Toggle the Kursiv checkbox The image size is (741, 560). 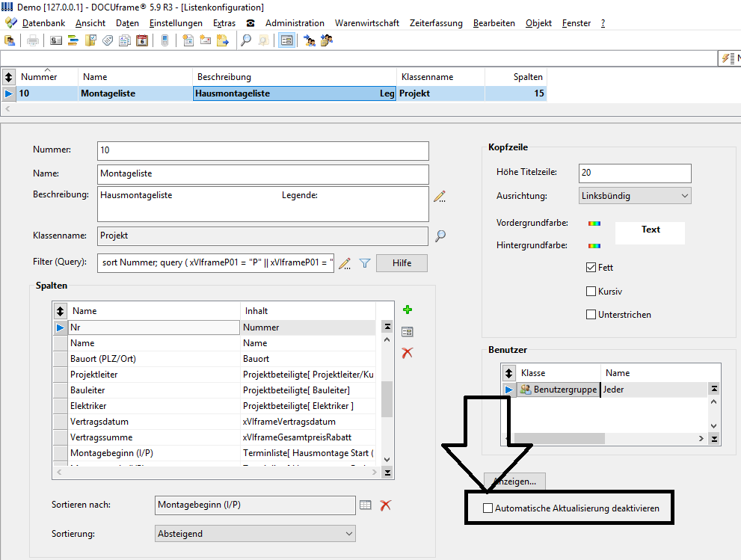[591, 291]
